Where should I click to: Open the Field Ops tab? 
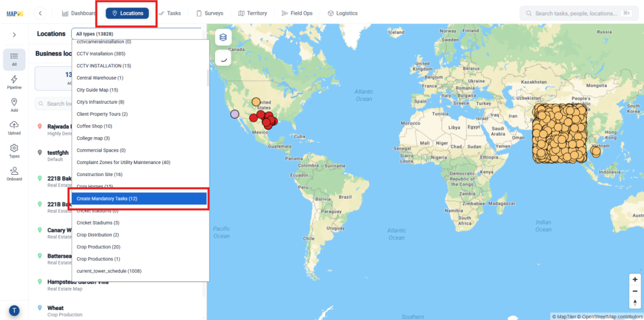[x=297, y=13]
